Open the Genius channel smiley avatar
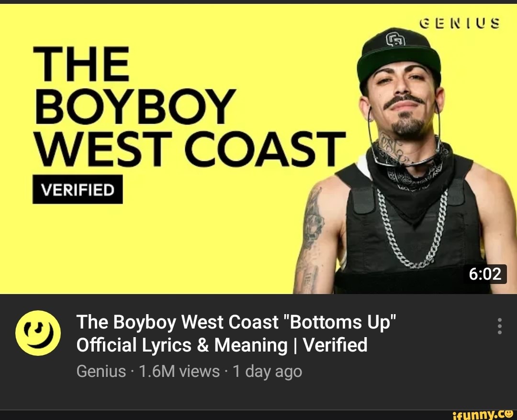The height and width of the screenshot is (420, 517). pos(38,333)
